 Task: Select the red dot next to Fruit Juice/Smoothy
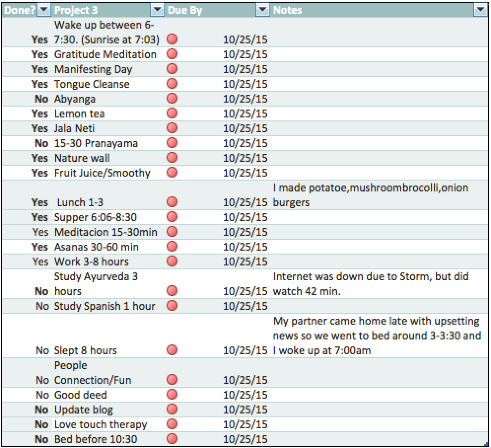[x=172, y=173]
